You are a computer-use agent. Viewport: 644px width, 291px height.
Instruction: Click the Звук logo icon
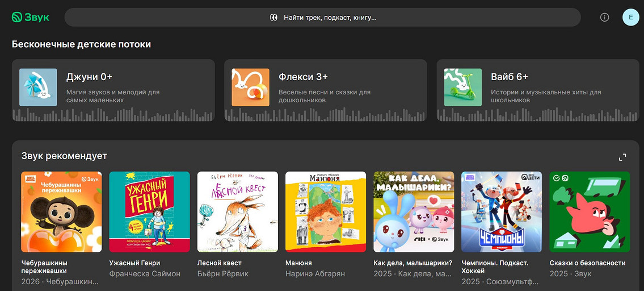tap(18, 17)
